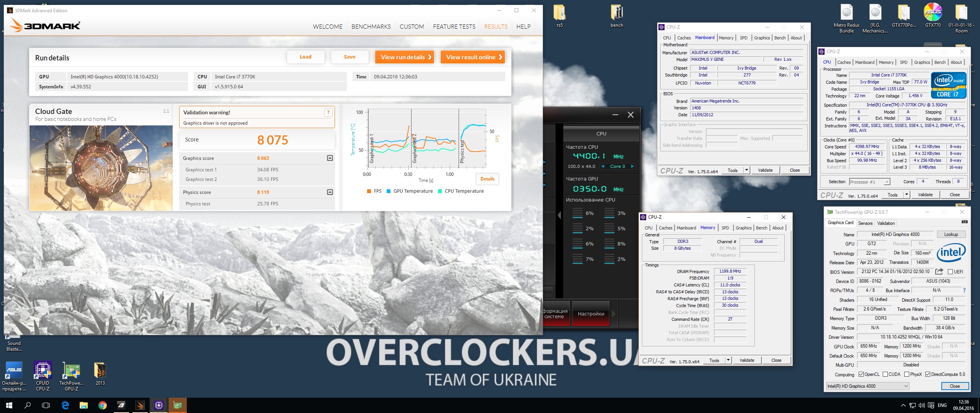The width and height of the screenshot is (980, 413).
Task: Click the validation warning help question mark
Action: point(328,112)
